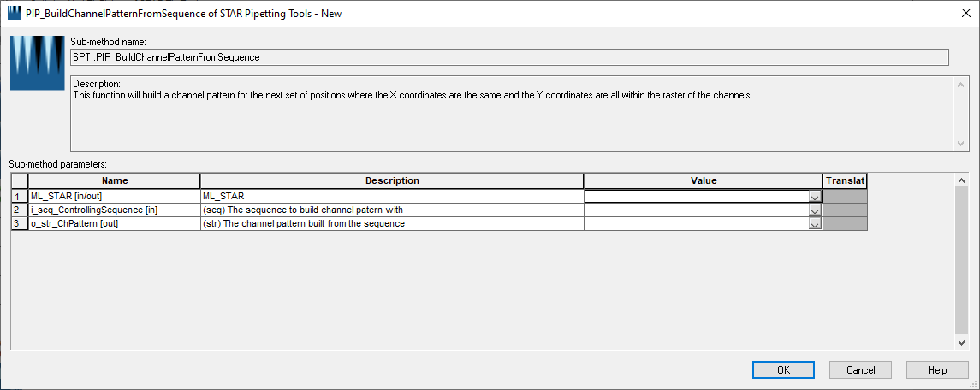
Task: Select row header number 3
Action: pos(20,224)
